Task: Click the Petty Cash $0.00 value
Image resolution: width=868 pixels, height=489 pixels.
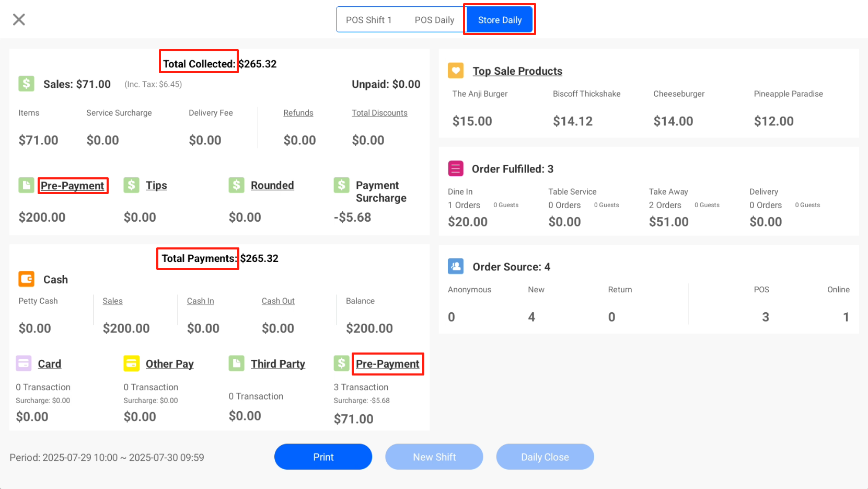Action: tap(35, 328)
